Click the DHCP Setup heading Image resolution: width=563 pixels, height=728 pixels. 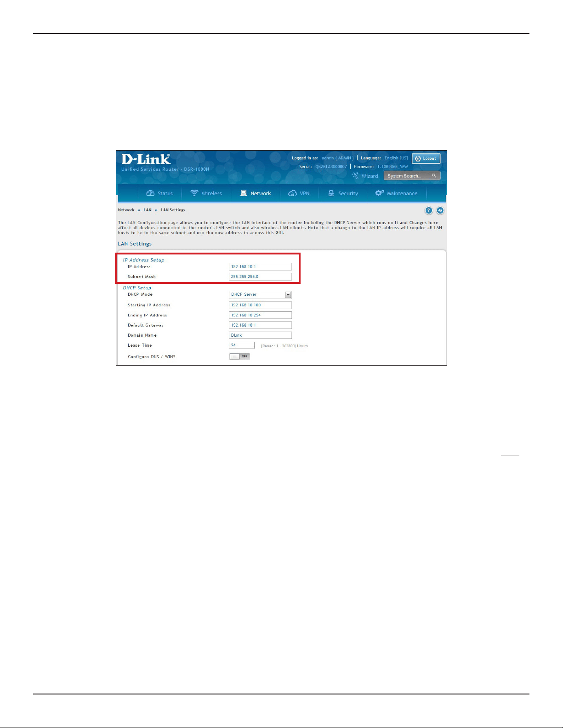(x=137, y=288)
